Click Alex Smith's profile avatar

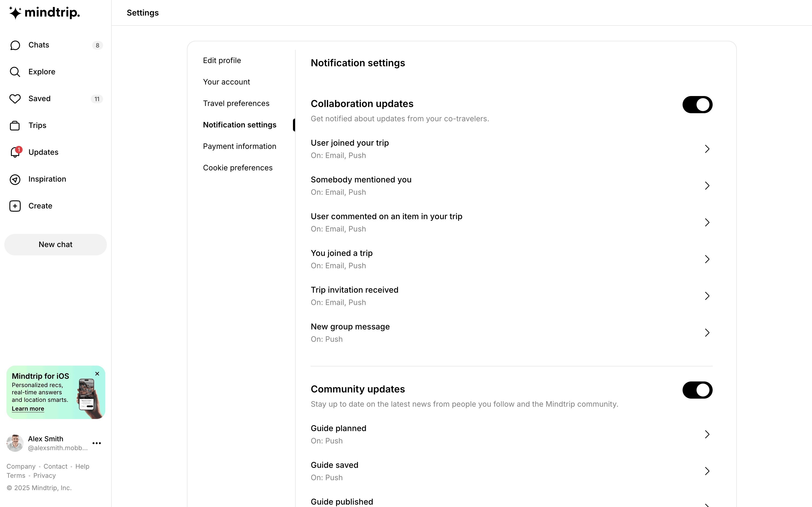pyautogui.click(x=15, y=443)
